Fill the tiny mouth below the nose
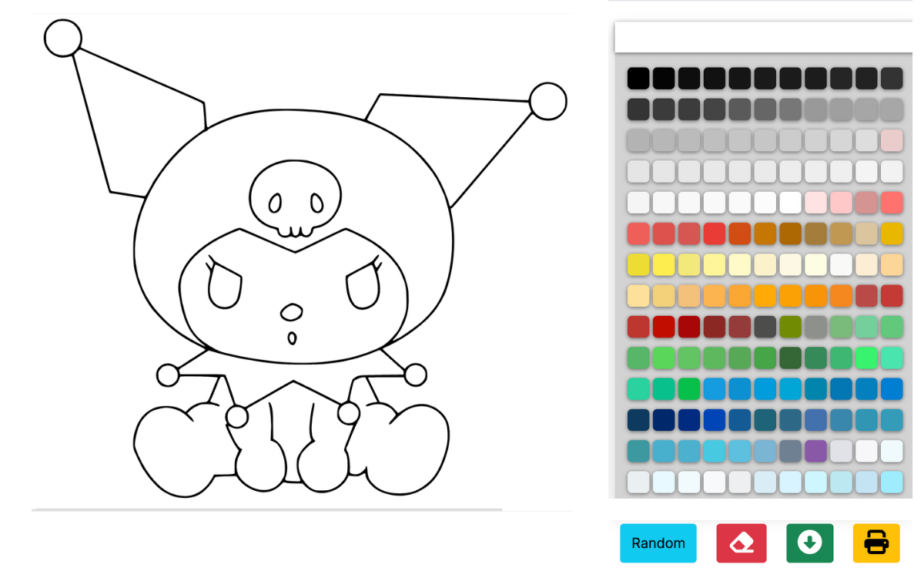Image resolution: width=924 pixels, height=578 pixels. click(292, 338)
